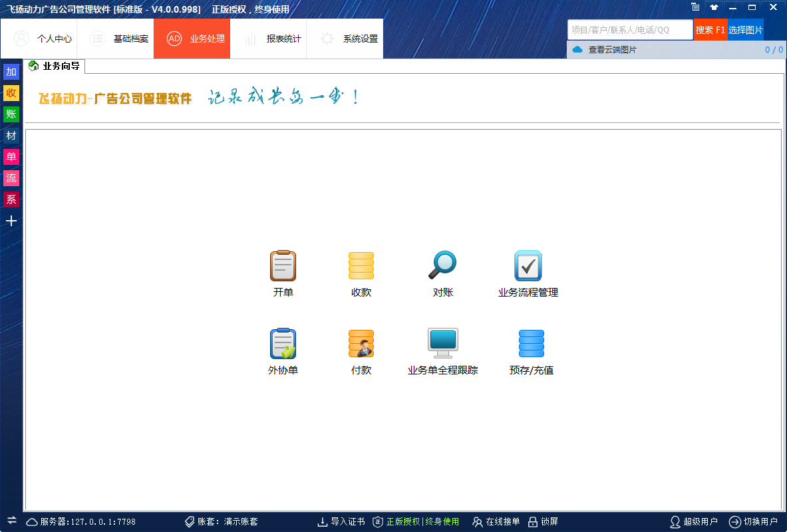Launch 业务流程管理 checkbox icon
The height and width of the screenshot is (532, 787).
tap(528, 266)
